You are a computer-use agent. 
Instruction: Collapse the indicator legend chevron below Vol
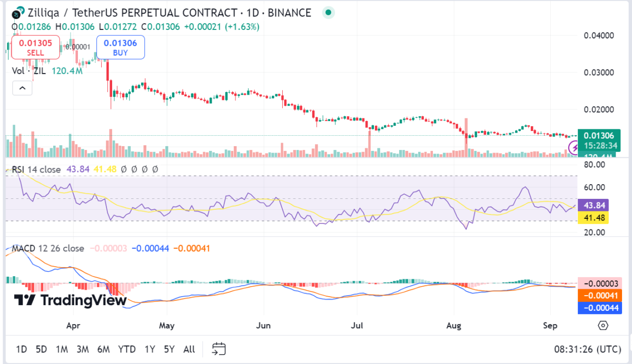point(22,88)
